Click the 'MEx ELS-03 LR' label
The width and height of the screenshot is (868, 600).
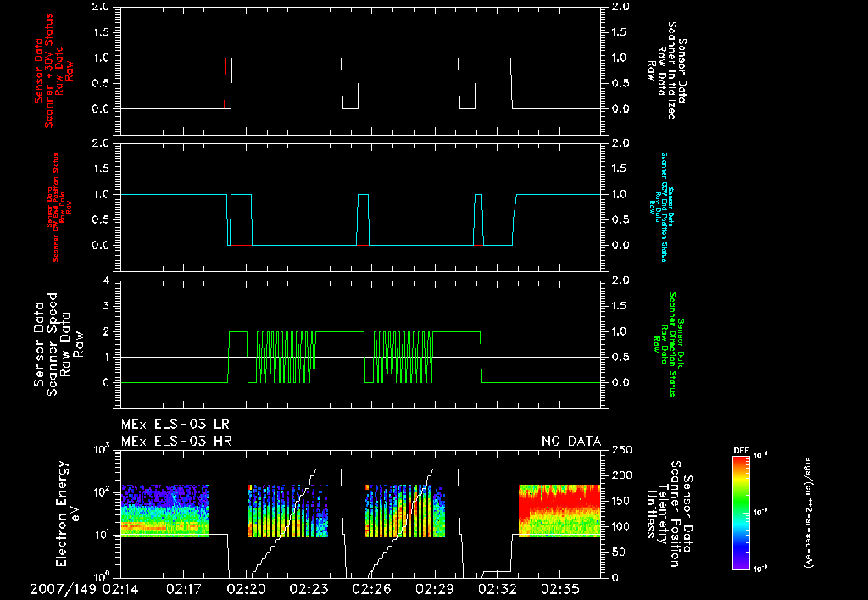pos(175,425)
